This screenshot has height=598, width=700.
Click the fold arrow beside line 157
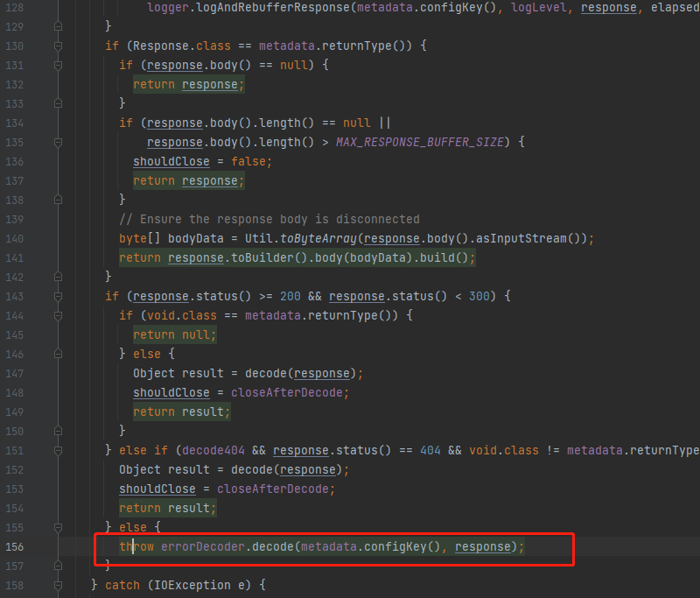click(x=57, y=566)
